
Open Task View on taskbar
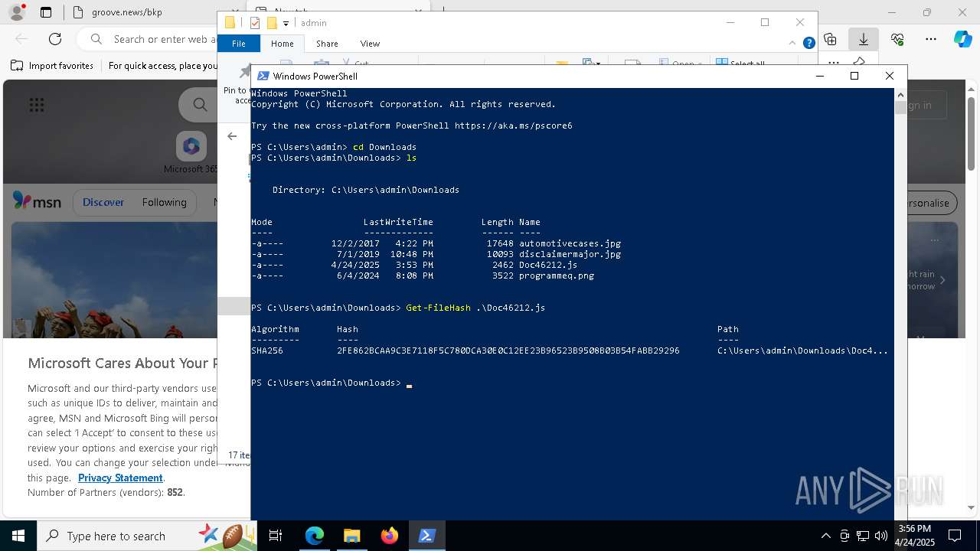coord(276,536)
